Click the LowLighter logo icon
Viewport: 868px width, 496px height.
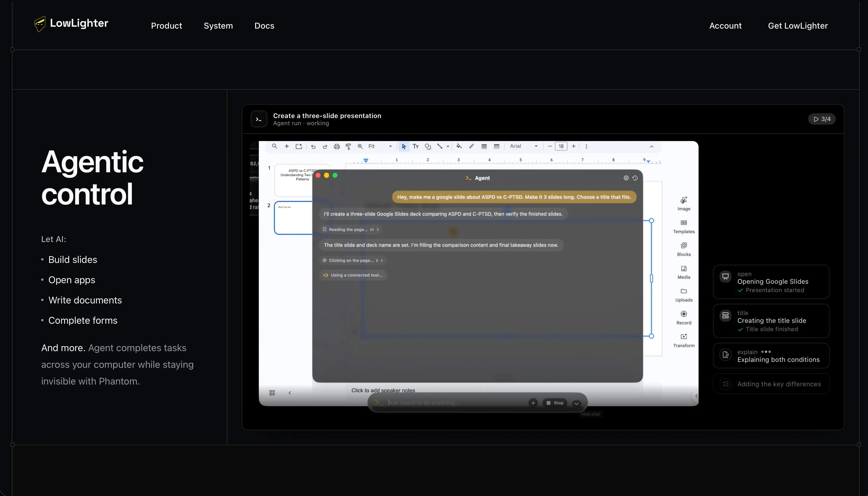40,24
